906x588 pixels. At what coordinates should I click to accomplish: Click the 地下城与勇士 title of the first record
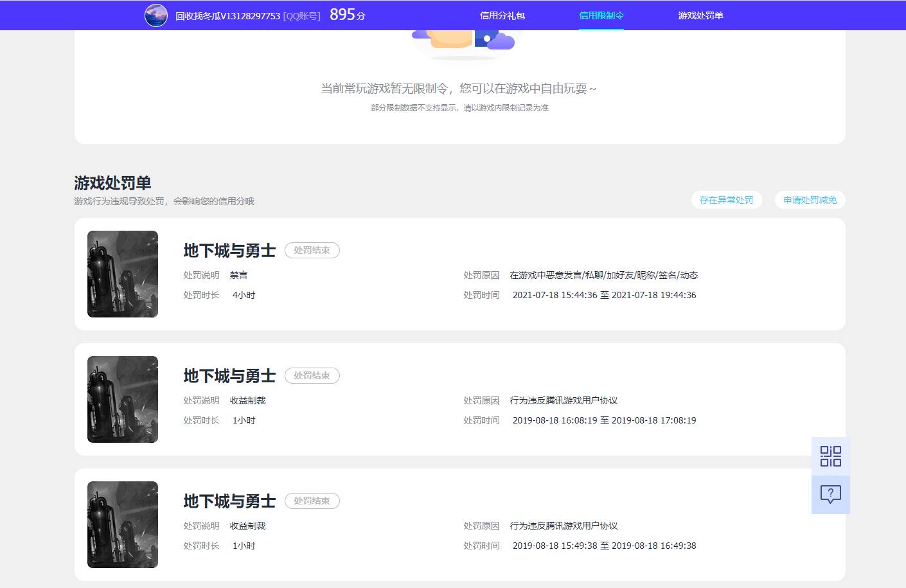coord(229,251)
